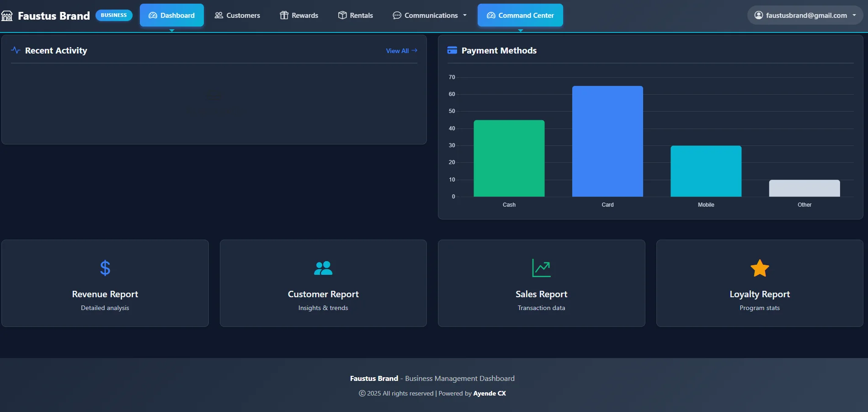This screenshot has height=412, width=868.
Task: Click the blue Card bar in chart
Action: [x=607, y=141]
